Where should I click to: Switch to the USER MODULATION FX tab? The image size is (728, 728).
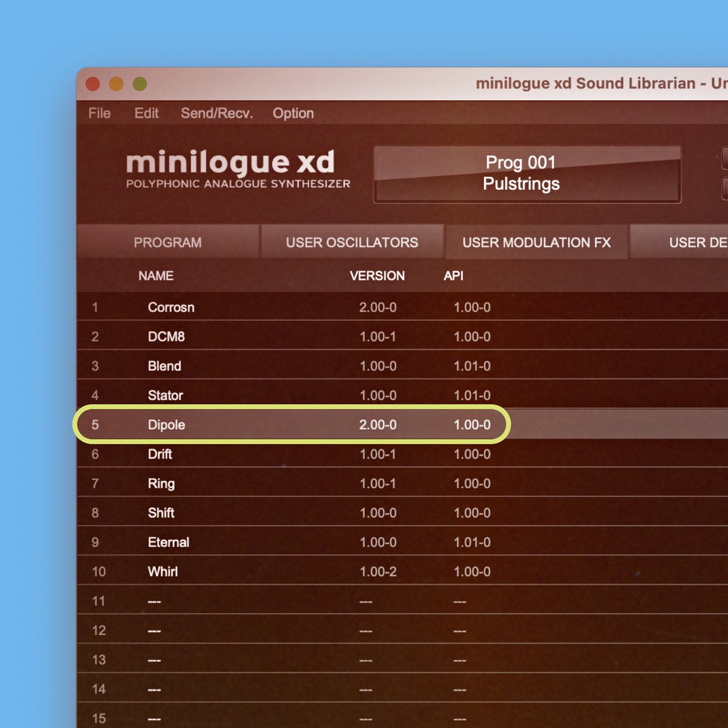coord(536,242)
